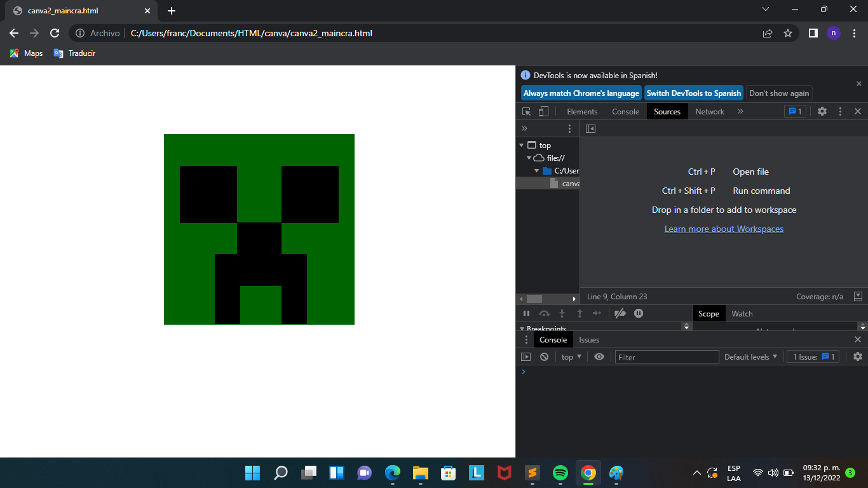The image size is (868, 488).
Task: Toggle pause on exceptions
Action: (639, 313)
